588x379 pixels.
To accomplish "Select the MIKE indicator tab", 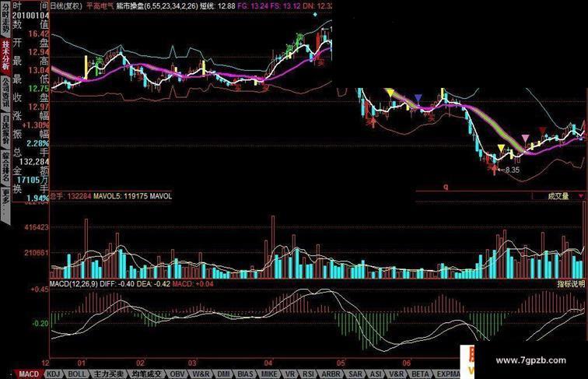I will pos(269,374).
